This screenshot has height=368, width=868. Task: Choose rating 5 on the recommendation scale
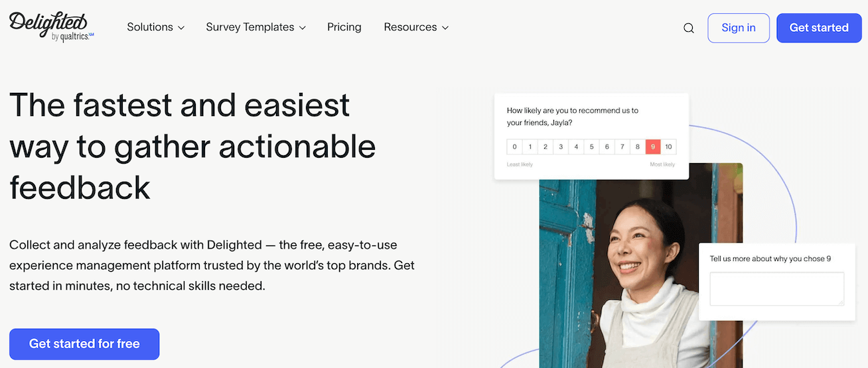[x=591, y=147]
